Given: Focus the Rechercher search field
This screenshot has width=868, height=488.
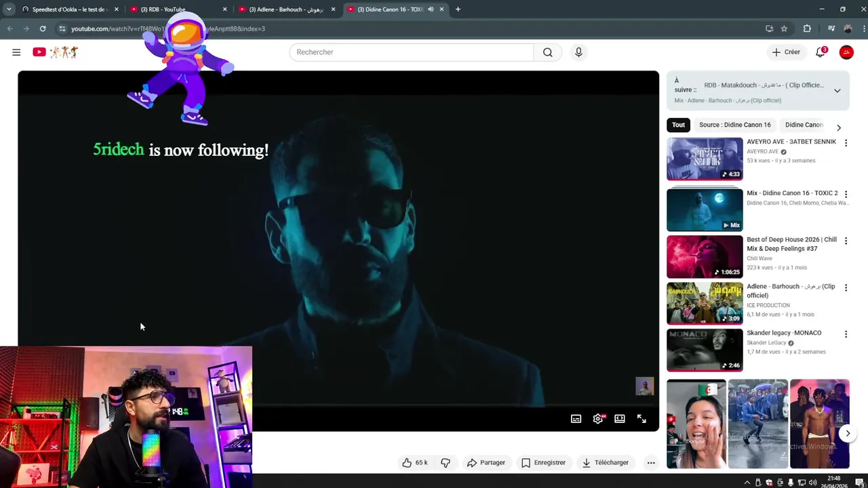Looking at the screenshot, I should [412, 52].
